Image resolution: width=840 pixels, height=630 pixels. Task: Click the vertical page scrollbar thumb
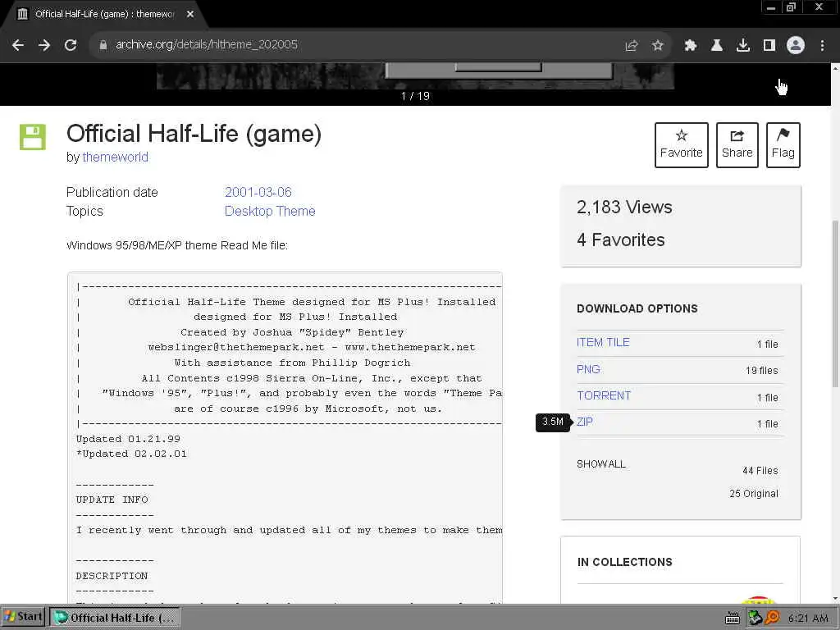pos(834,303)
